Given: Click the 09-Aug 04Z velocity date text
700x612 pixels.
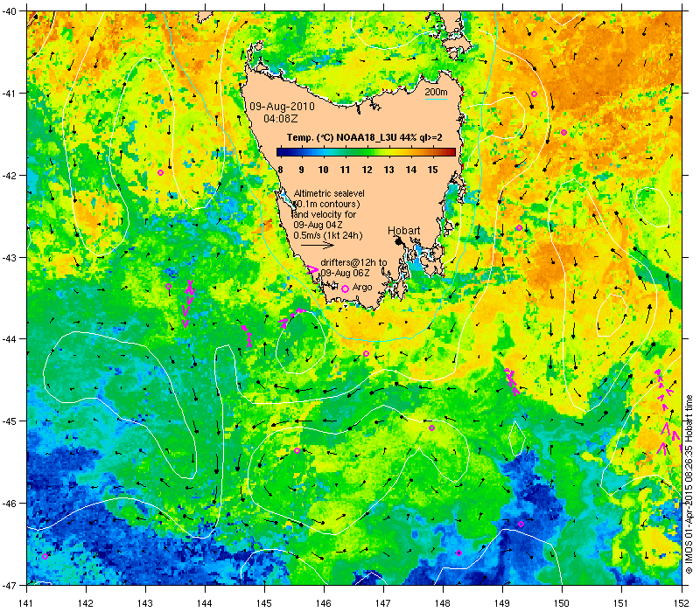Looking at the screenshot, I should coord(318,225).
